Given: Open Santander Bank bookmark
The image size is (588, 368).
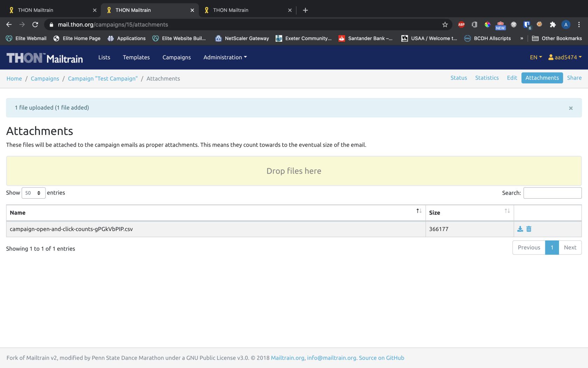Looking at the screenshot, I should coord(366,38).
